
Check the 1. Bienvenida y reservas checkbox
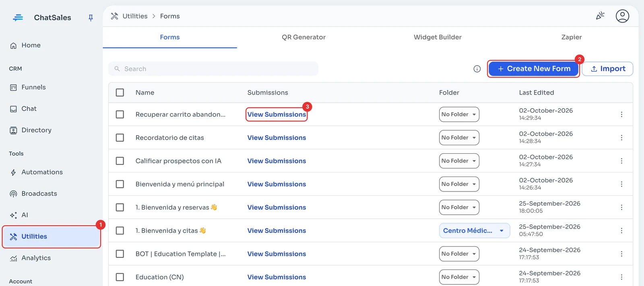[x=120, y=207]
